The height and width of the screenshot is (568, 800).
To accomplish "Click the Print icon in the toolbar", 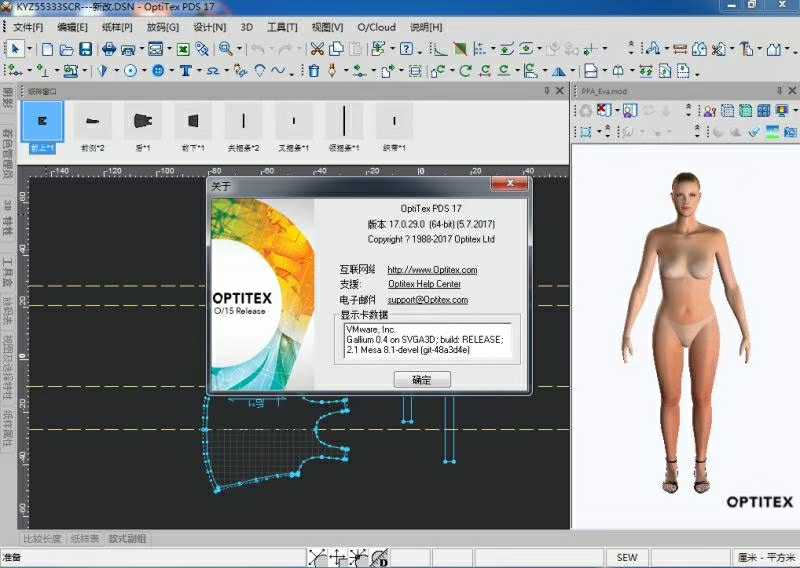I will tap(109, 49).
